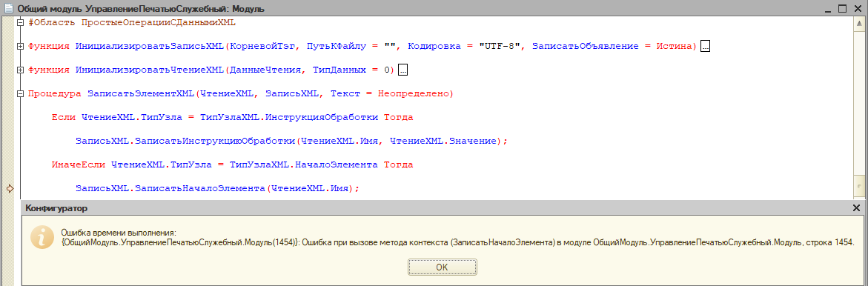This screenshot has width=868, height=286.
Task: Click the line ЗаписьXML.ЗаписатьИнструкциюОбработки
Action: 292,141
